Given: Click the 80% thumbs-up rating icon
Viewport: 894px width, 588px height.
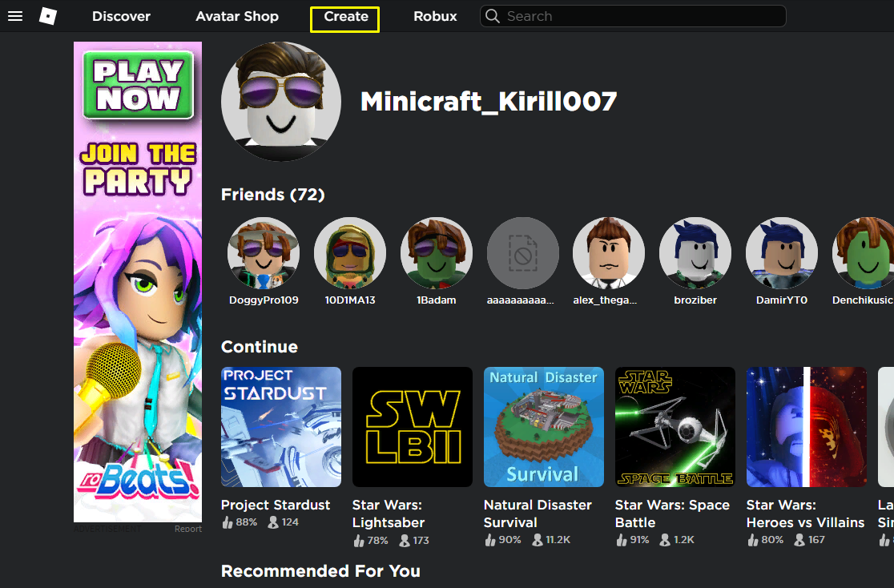Looking at the screenshot, I should (752, 539).
